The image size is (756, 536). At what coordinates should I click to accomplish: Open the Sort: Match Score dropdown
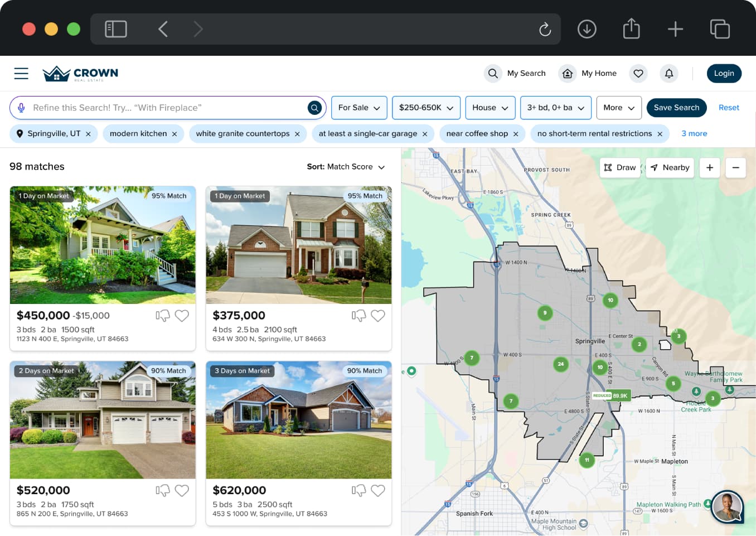point(346,167)
